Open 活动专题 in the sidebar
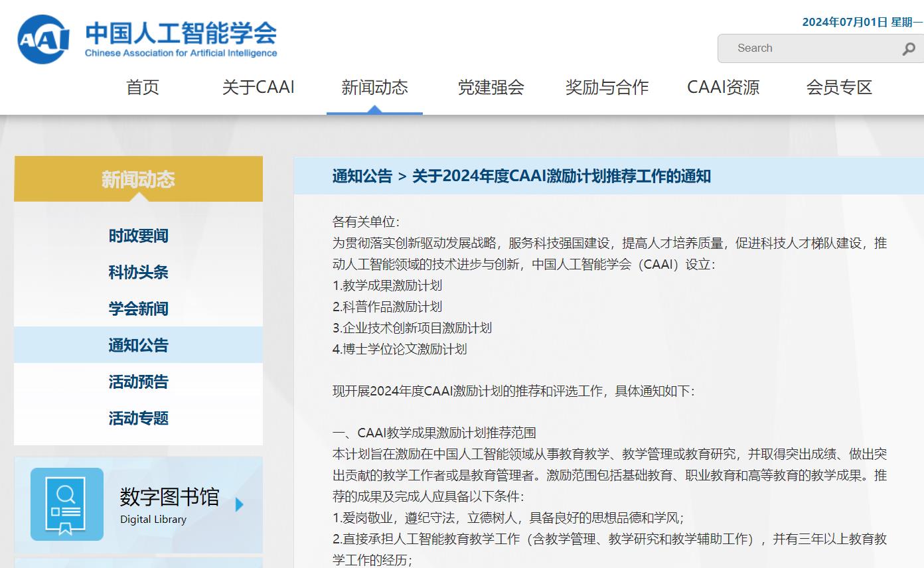The height and width of the screenshot is (568, 924). pyautogui.click(x=138, y=418)
